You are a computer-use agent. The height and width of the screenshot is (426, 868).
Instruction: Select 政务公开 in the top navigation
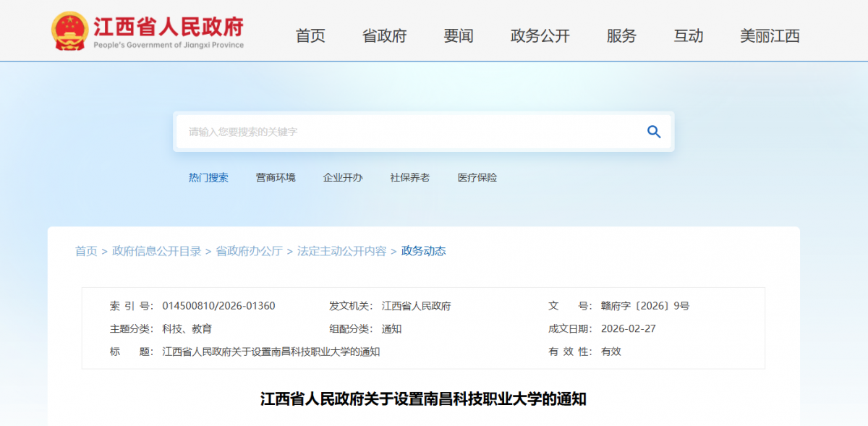[540, 36]
